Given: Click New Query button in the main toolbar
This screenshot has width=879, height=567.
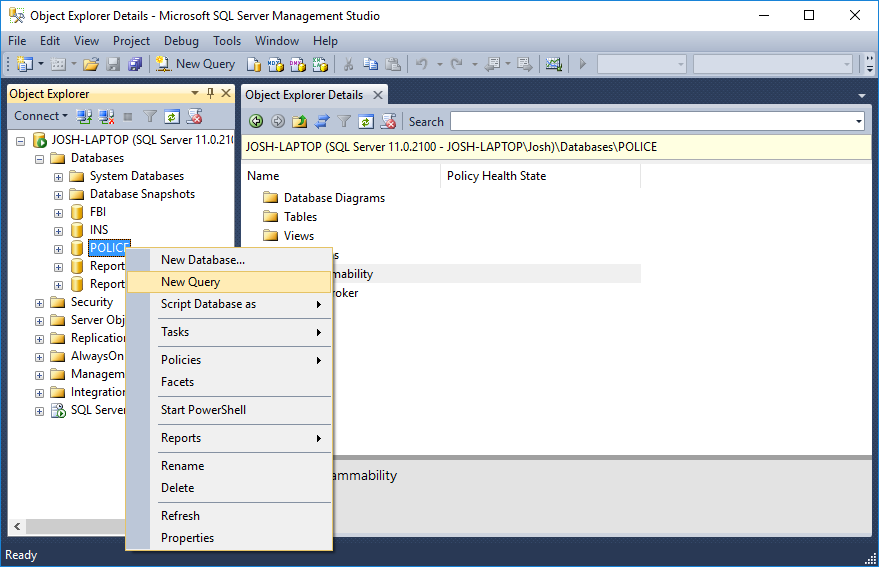Looking at the screenshot, I should [196, 64].
